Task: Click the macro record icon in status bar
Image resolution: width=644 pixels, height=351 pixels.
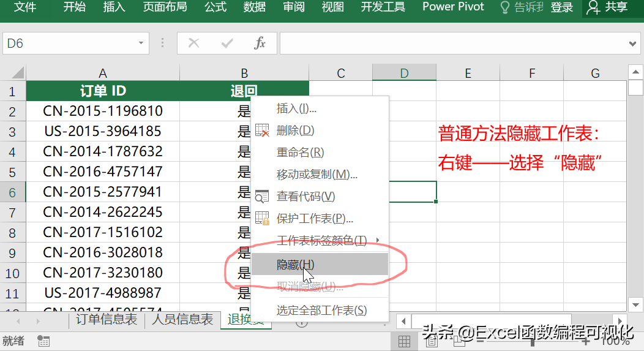Action: click(43, 341)
